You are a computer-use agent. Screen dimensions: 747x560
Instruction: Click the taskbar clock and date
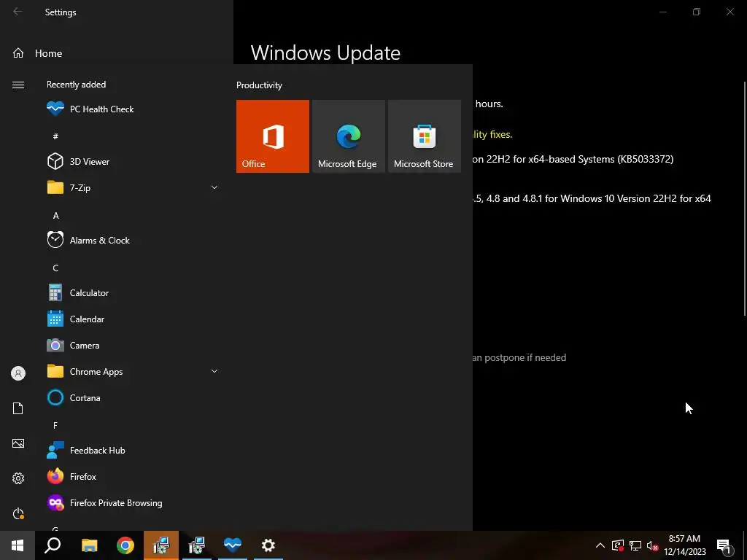click(684, 545)
